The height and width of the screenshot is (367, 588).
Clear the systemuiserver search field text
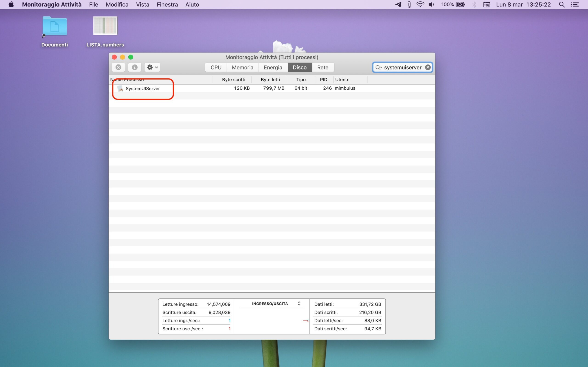pos(428,67)
